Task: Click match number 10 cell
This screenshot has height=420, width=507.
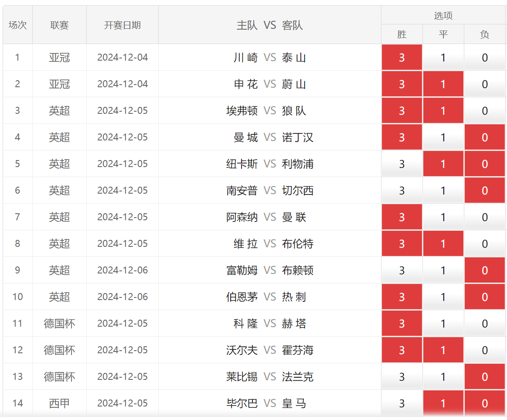Action: tap(17, 297)
